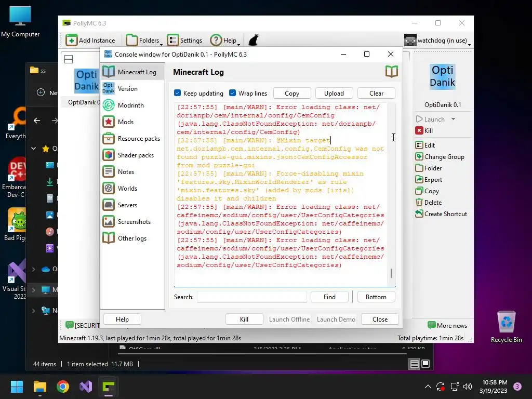Expand Network node in File Explorer
Viewport: 532px width, 399px height.
coord(34,311)
